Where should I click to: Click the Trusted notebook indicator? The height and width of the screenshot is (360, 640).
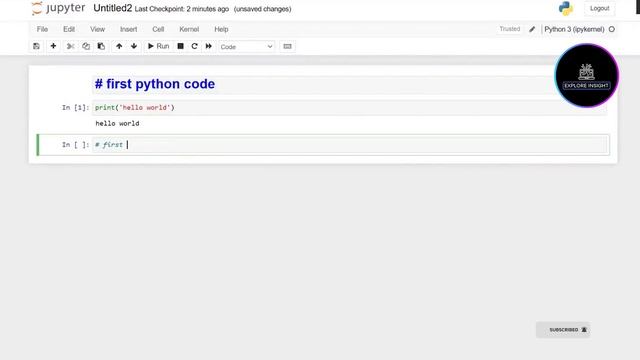click(510, 29)
